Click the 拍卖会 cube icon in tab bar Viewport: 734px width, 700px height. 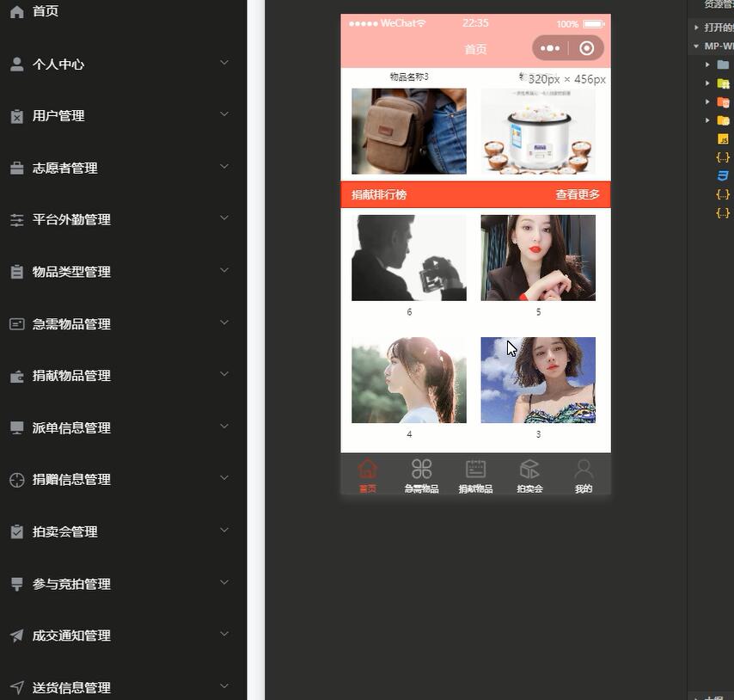point(529,469)
